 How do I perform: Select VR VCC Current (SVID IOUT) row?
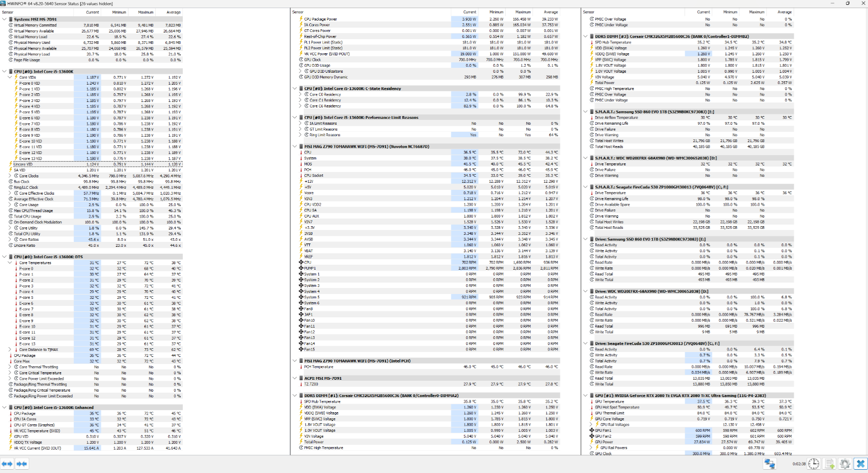pyautogui.click(x=95, y=448)
